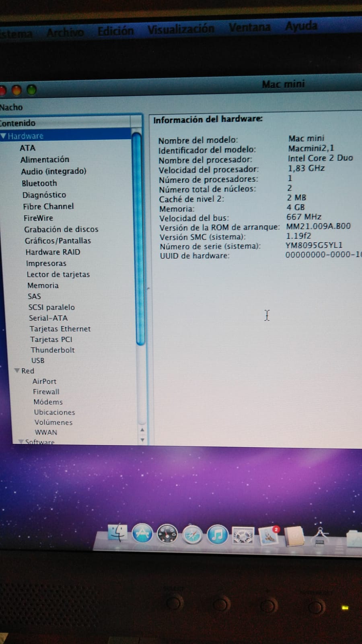Select Audio (integrado) in the list
Viewport: 362px width, 644px height.
pos(53,171)
